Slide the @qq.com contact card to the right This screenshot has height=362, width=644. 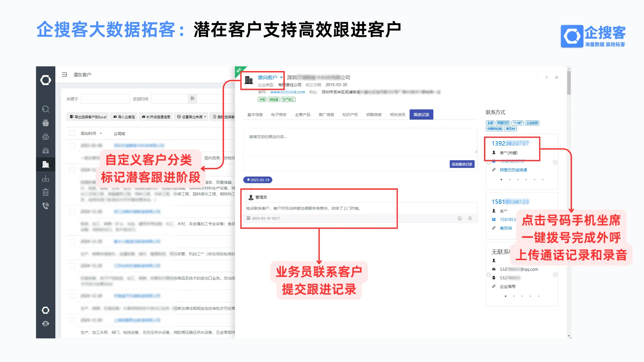pyautogui.click(x=555, y=275)
